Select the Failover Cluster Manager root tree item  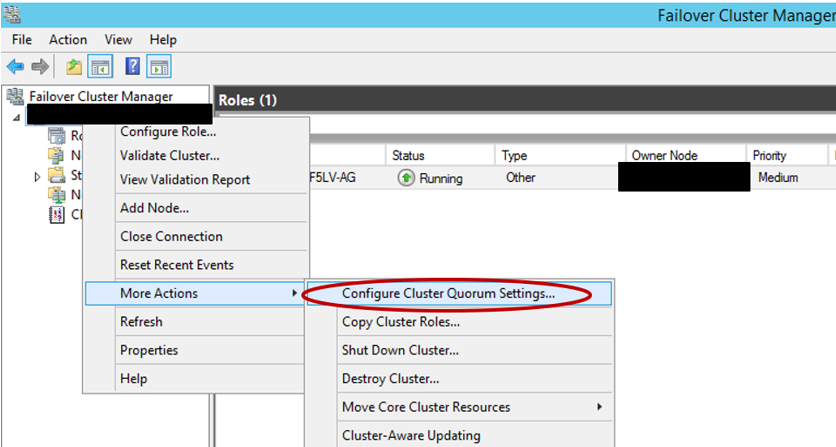pos(101,97)
